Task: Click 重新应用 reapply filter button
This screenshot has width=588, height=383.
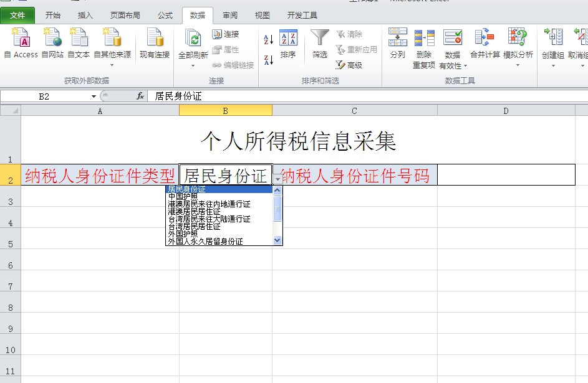Action: point(356,49)
